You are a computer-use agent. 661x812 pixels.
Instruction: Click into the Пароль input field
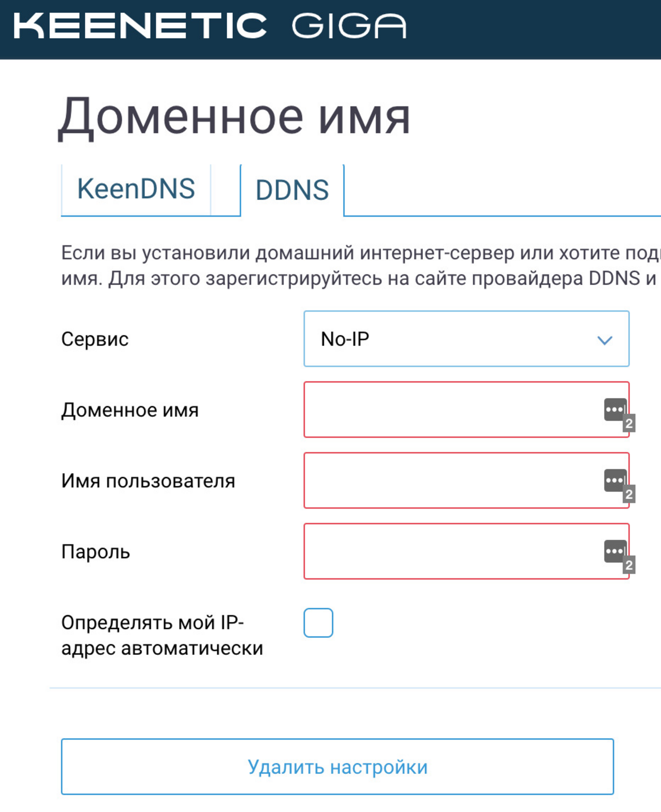(451, 551)
